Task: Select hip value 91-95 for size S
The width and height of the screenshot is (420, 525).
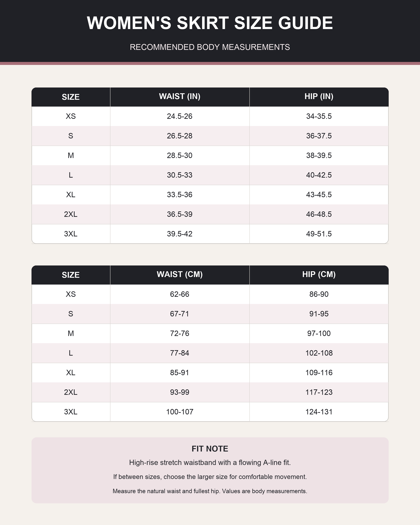Action: (x=319, y=314)
